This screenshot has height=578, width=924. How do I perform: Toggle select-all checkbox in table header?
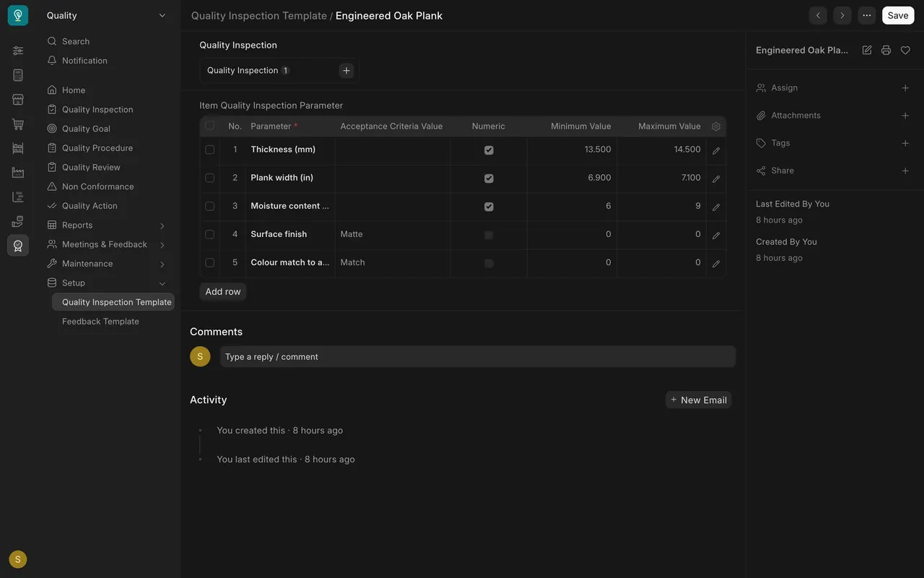tap(210, 126)
